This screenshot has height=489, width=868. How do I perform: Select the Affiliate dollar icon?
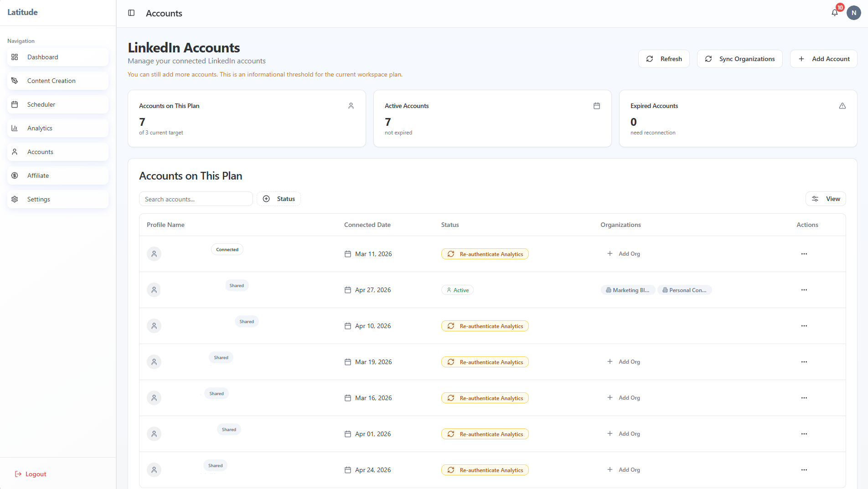(x=15, y=175)
